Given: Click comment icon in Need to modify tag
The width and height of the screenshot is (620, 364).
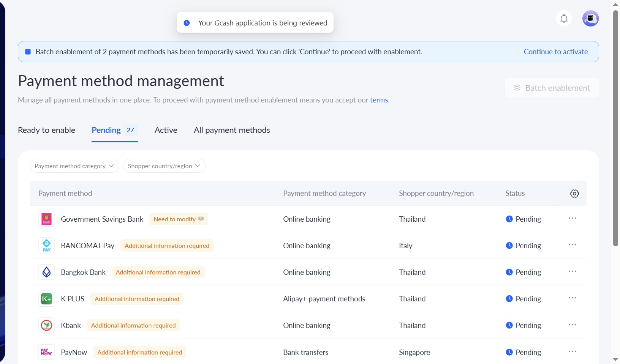Looking at the screenshot, I should coord(201,219).
